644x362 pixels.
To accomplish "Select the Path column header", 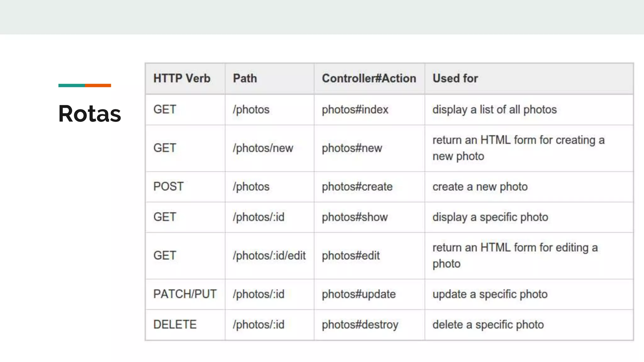I will pyautogui.click(x=245, y=79).
